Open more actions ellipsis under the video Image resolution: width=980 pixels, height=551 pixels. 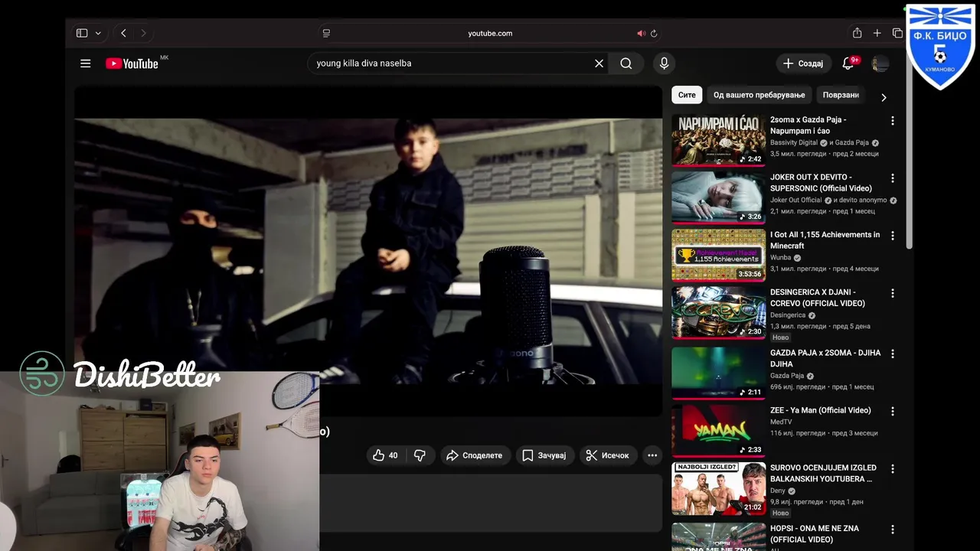coord(652,455)
